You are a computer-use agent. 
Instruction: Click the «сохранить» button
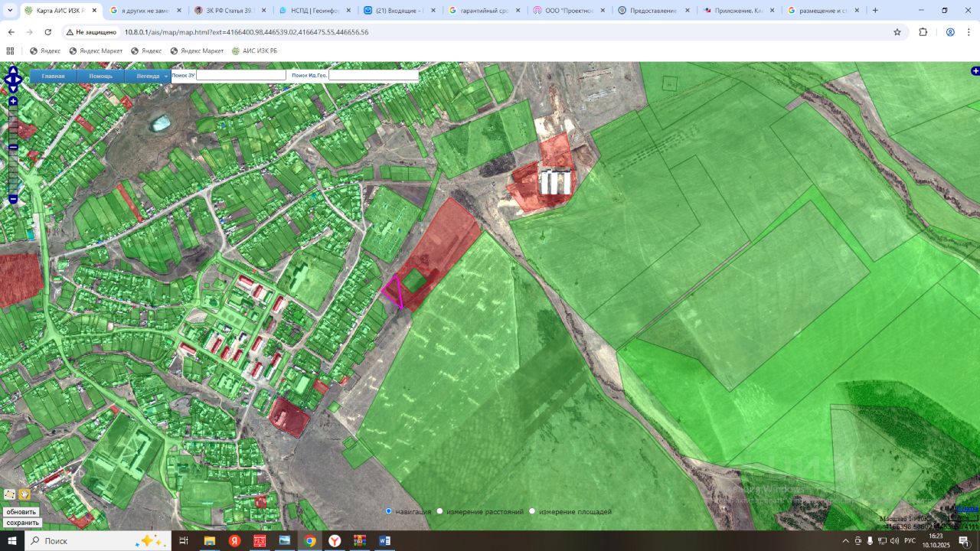22,523
